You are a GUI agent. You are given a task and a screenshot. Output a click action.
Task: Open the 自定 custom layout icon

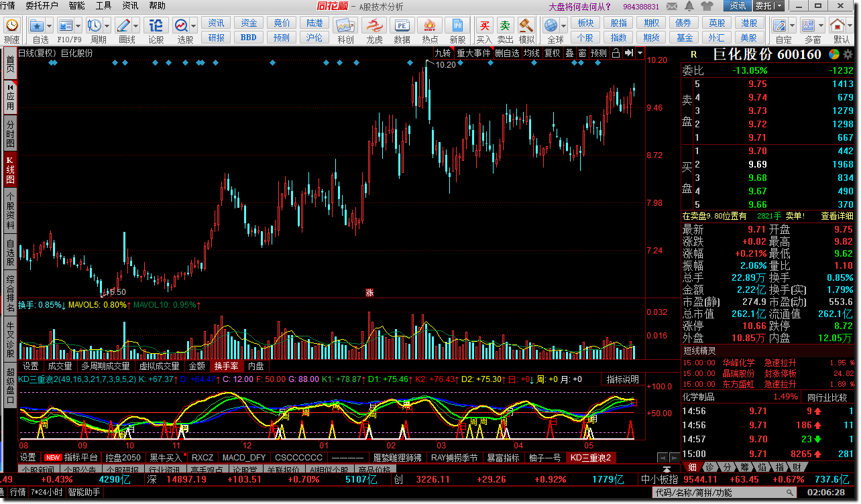click(x=779, y=25)
